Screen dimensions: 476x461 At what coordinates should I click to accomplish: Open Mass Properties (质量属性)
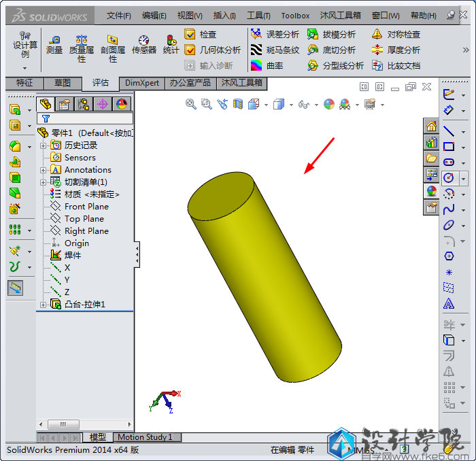click(x=82, y=48)
